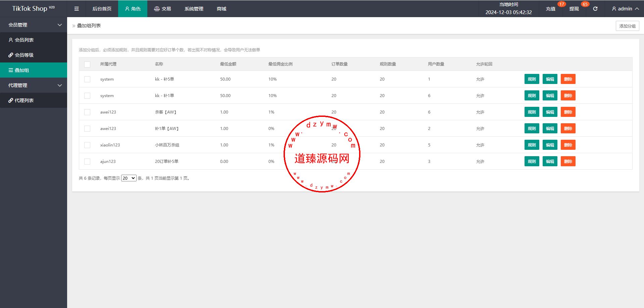Image resolution: width=644 pixels, height=308 pixels.
Task: Click agent name xiaolin123
Action: pos(110,145)
